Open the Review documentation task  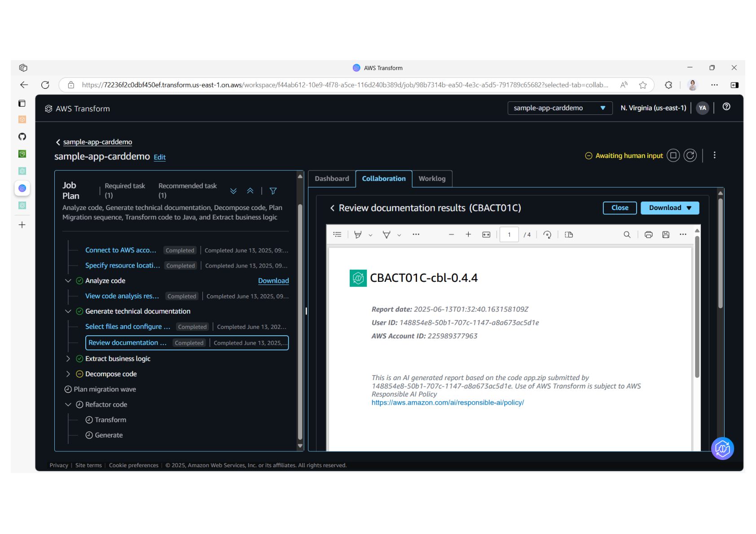tap(127, 343)
